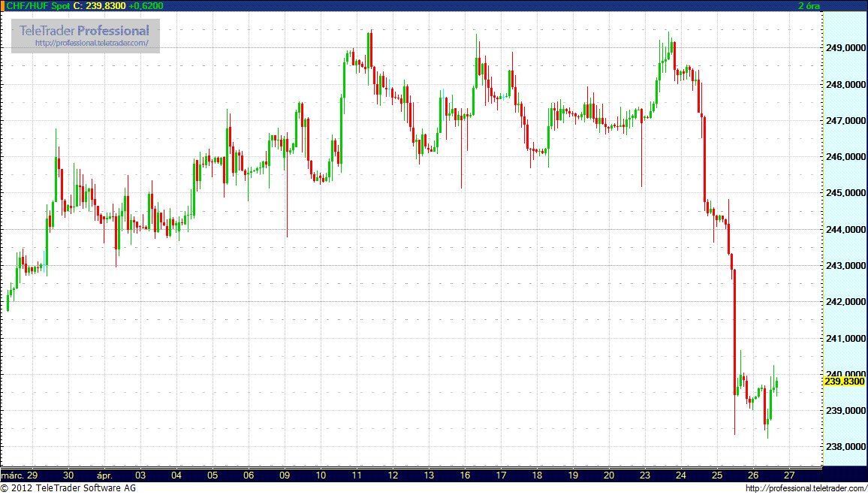The height and width of the screenshot is (495, 868).
Task: Click the 239,0000 price axis label
Action: coord(846,411)
